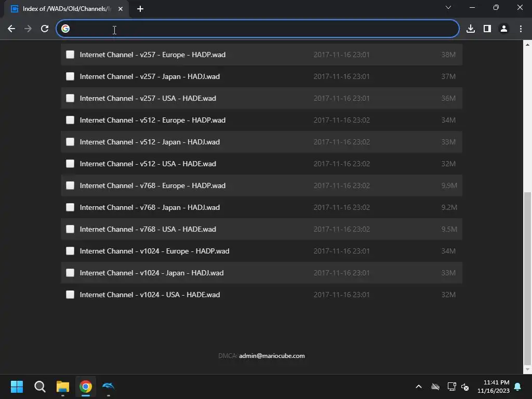
Task: Click the 9.5M size of v768 USA file
Action: click(449, 229)
